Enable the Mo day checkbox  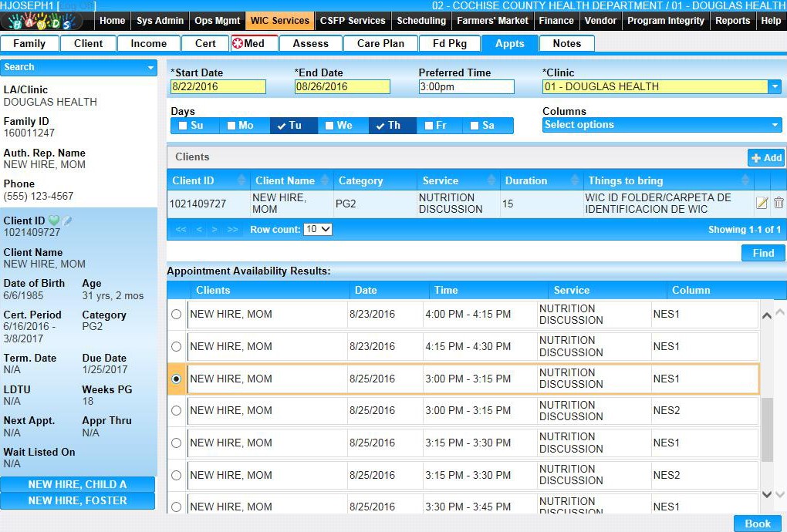coord(231,126)
